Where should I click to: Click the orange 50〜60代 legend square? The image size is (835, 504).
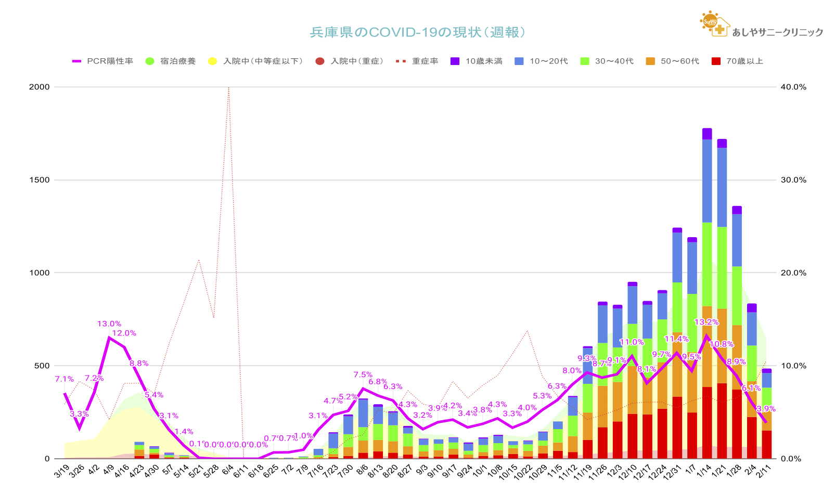pos(650,61)
